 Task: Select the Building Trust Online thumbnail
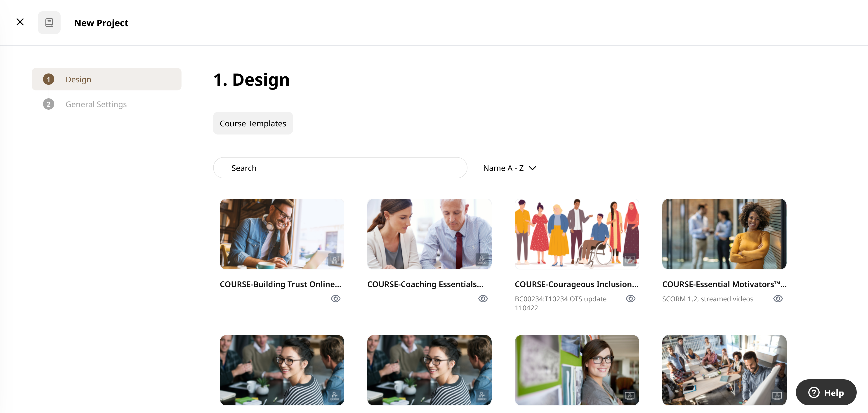[x=282, y=234]
